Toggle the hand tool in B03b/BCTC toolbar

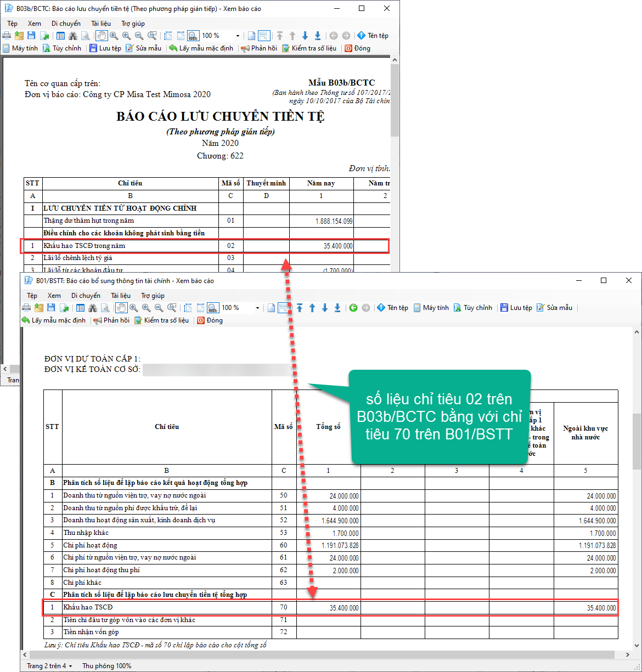point(102,36)
